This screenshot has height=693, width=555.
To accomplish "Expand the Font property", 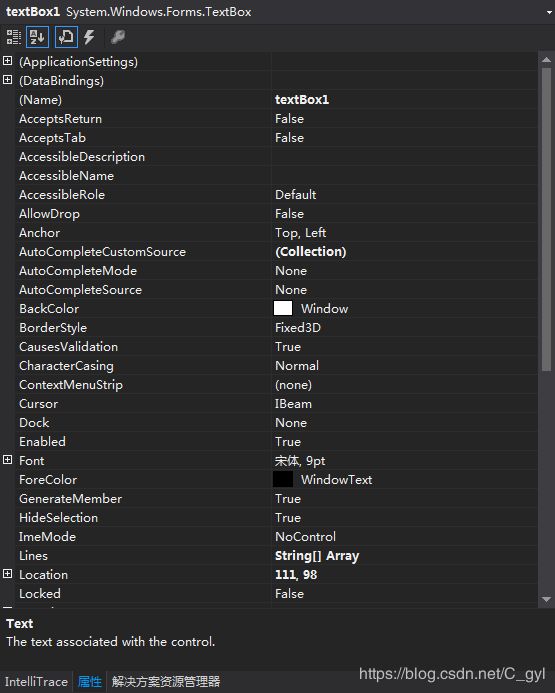I will pyautogui.click(x=8, y=460).
